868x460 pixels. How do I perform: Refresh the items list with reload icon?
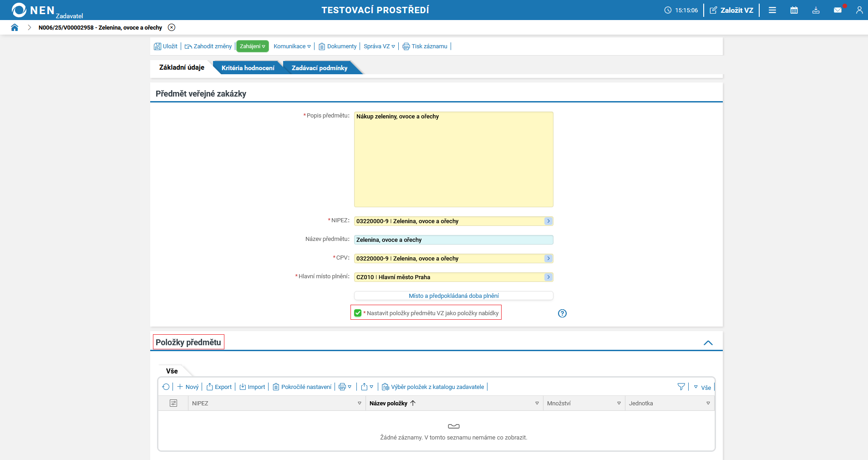tap(166, 387)
